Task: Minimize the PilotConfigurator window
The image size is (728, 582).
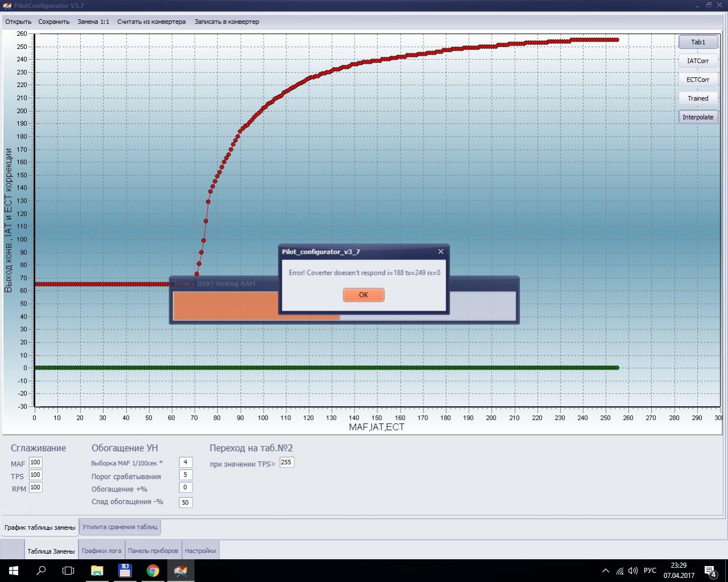Action: (x=698, y=5)
